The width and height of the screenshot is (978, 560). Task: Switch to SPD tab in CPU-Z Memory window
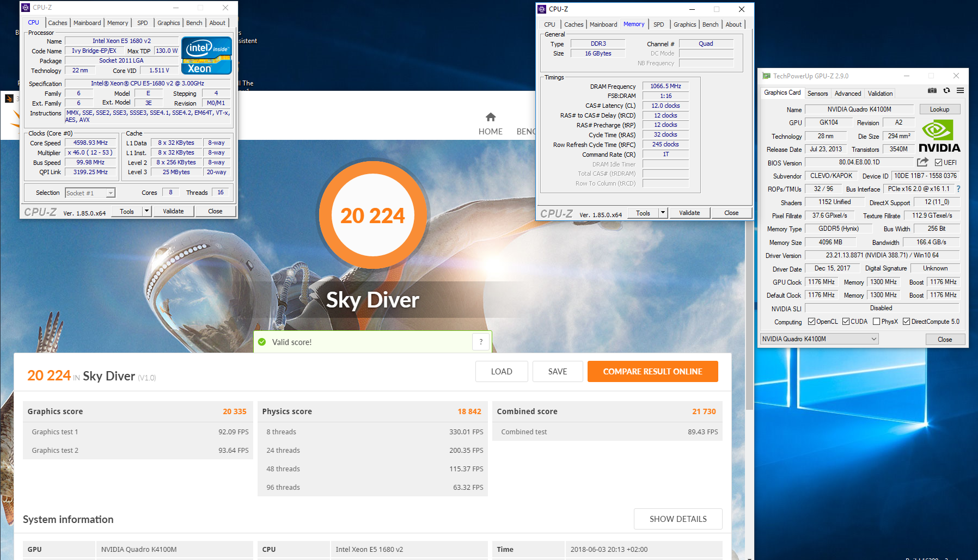coord(659,24)
